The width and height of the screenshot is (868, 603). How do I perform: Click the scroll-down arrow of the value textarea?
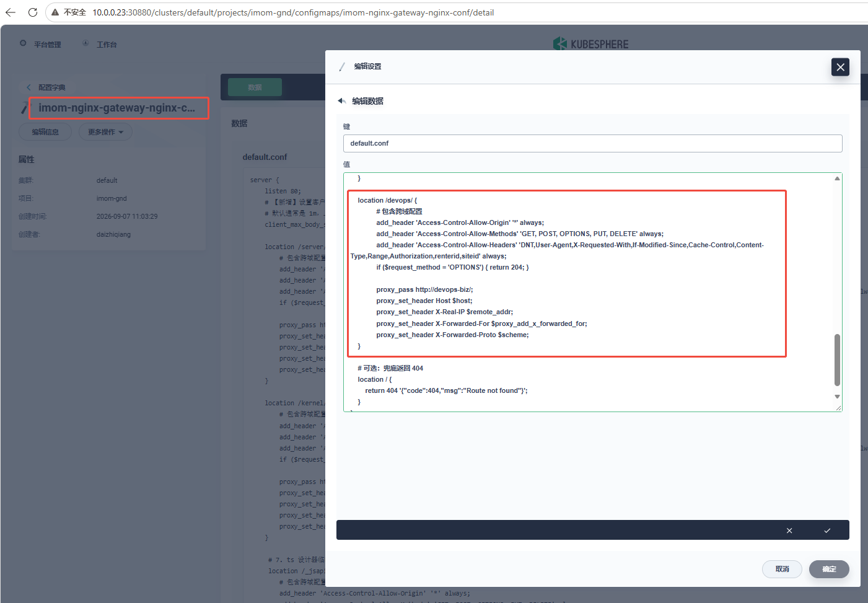tap(837, 397)
